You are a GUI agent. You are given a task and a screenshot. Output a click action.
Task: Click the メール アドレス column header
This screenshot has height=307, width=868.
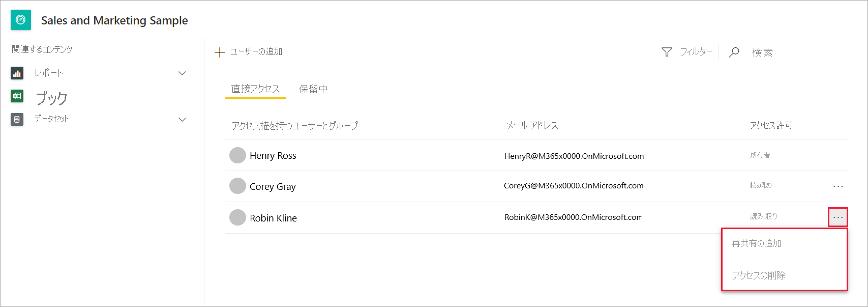532,125
